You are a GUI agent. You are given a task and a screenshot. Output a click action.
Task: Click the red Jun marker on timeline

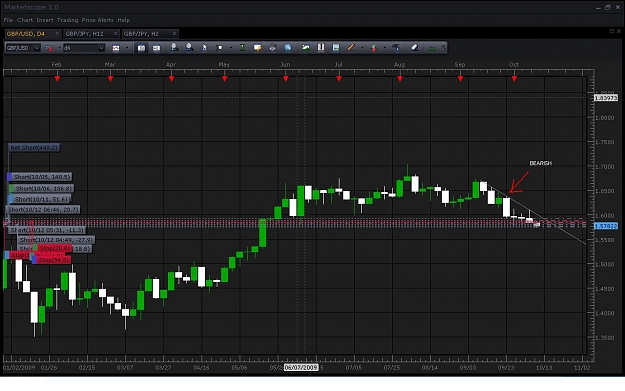point(285,79)
